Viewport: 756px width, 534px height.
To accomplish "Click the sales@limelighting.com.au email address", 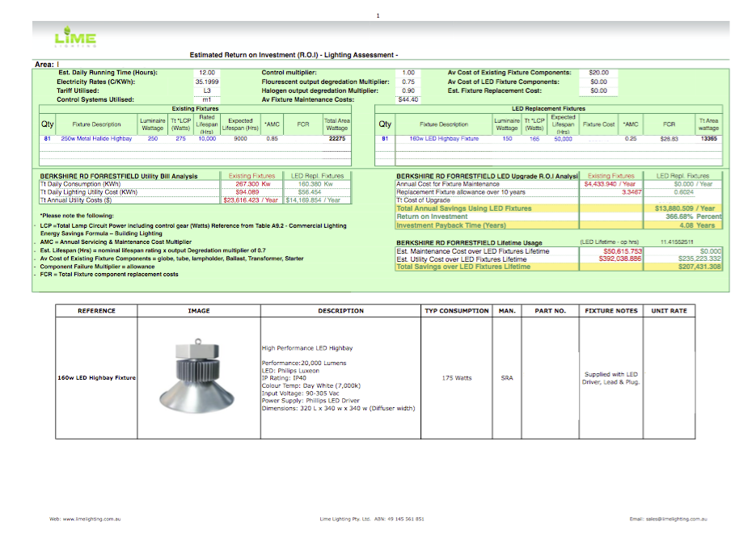I will pyautogui.click(x=677, y=519).
